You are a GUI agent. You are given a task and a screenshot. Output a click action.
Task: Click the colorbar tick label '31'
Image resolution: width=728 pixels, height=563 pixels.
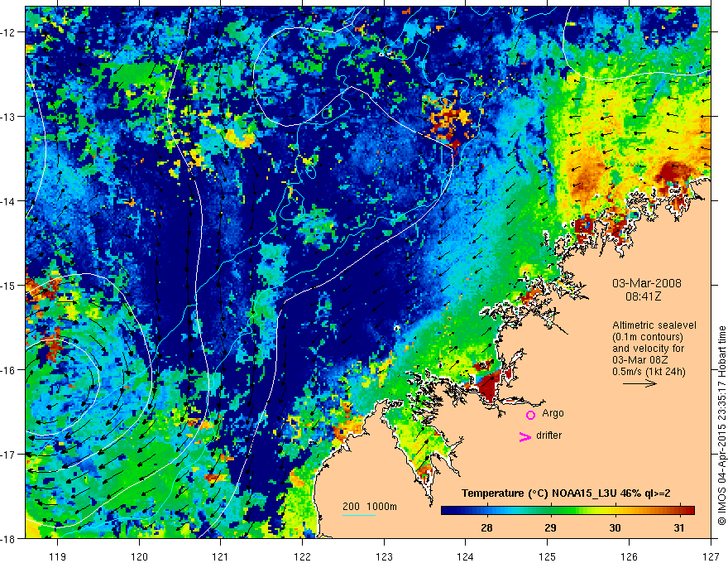pyautogui.click(x=679, y=527)
